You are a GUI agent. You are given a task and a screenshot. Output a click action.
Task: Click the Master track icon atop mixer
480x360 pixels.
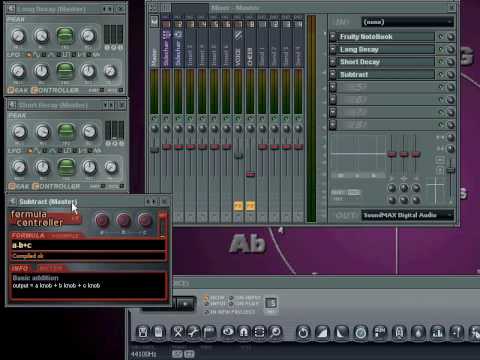[x=154, y=22]
